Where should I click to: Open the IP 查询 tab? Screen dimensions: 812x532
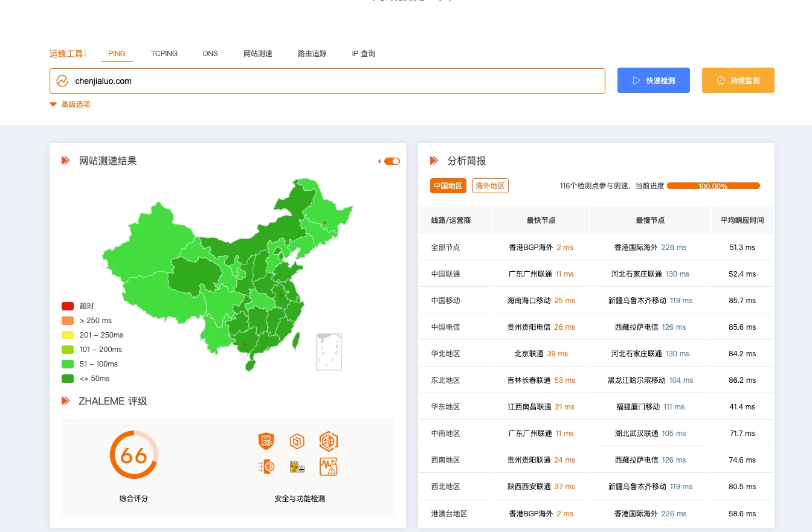tap(364, 54)
